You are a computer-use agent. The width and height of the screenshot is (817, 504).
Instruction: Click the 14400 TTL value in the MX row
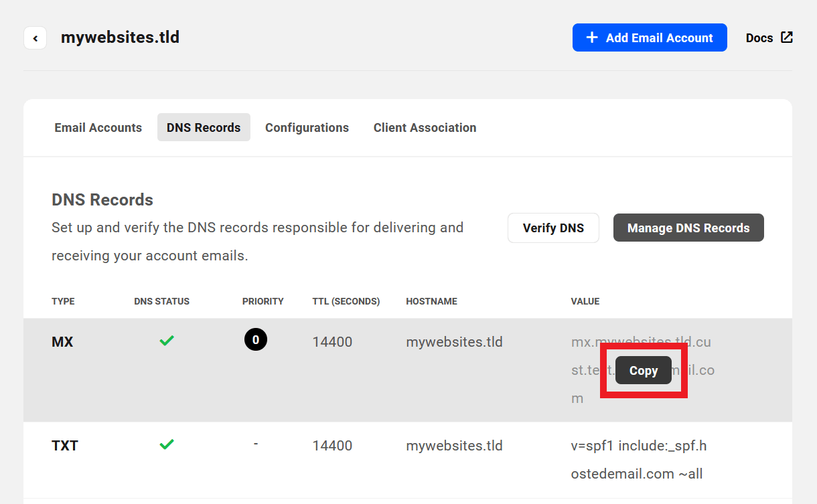(332, 341)
